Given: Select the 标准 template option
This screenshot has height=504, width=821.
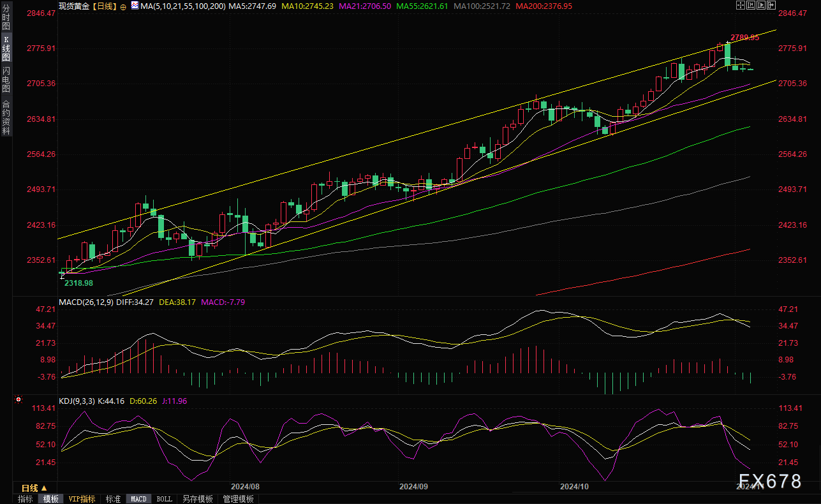Looking at the screenshot, I should [113, 499].
